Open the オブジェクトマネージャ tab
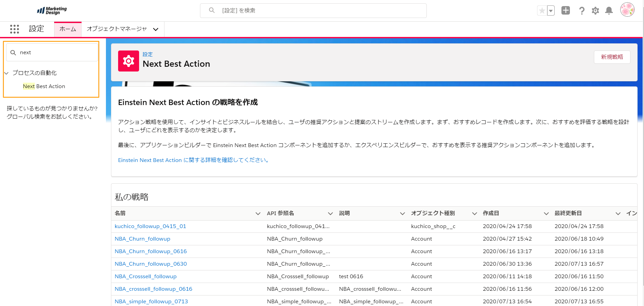 pos(116,29)
